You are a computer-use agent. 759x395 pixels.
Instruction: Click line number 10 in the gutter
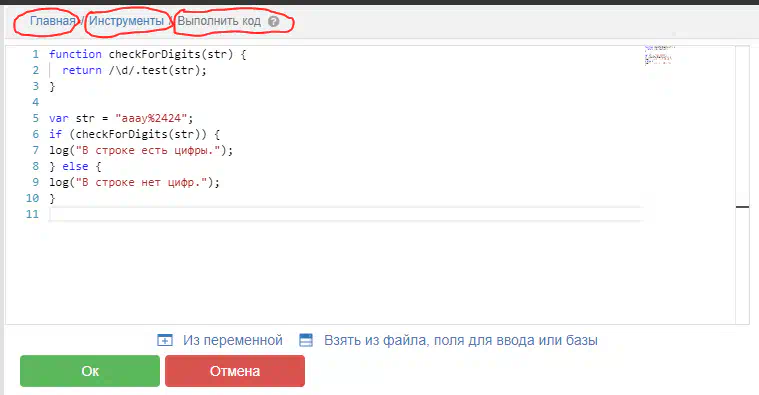[x=32, y=198]
